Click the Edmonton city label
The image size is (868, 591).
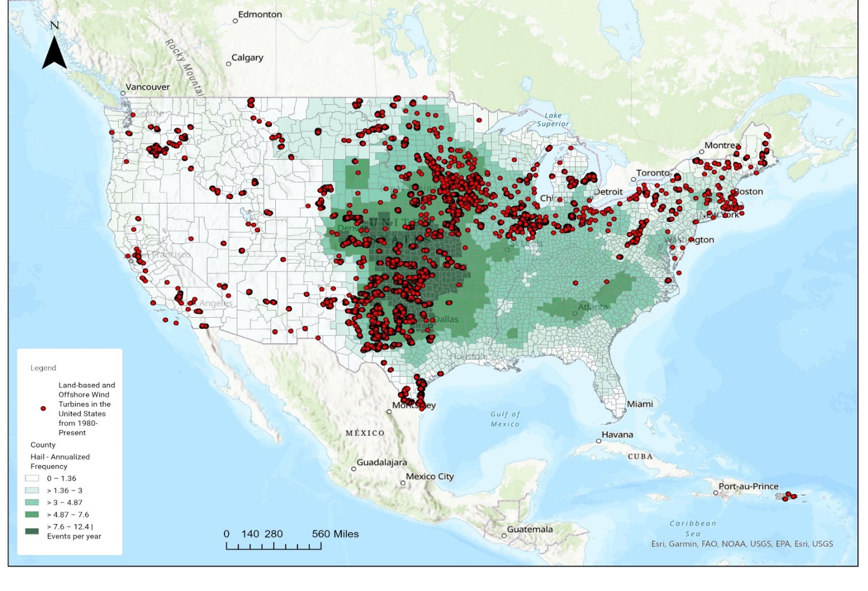tap(260, 14)
